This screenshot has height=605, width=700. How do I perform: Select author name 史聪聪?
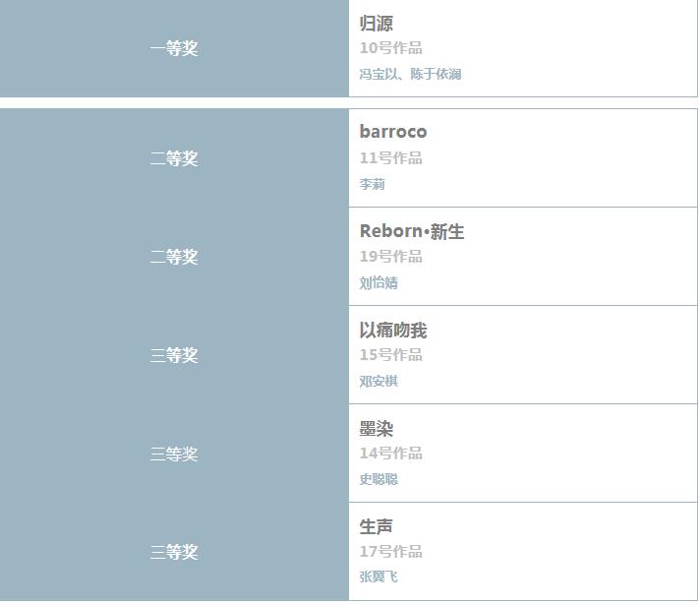point(379,479)
